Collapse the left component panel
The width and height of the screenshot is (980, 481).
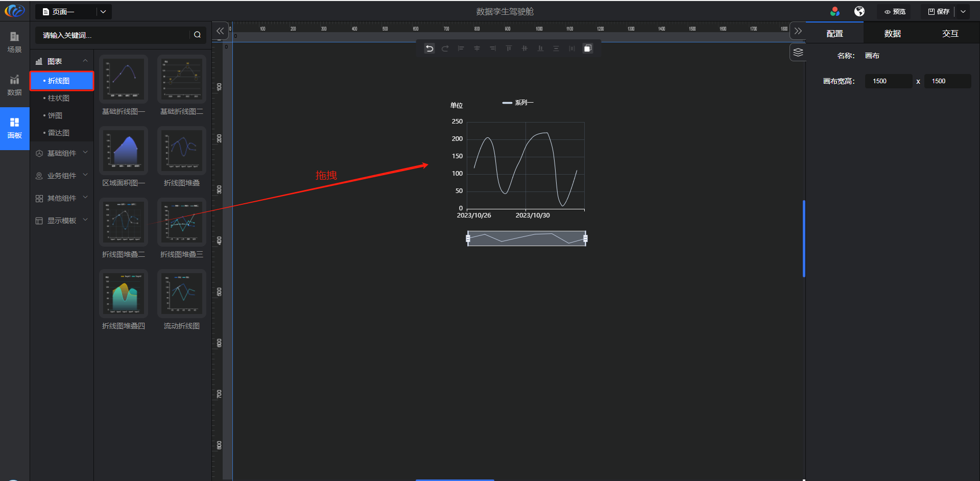(220, 31)
